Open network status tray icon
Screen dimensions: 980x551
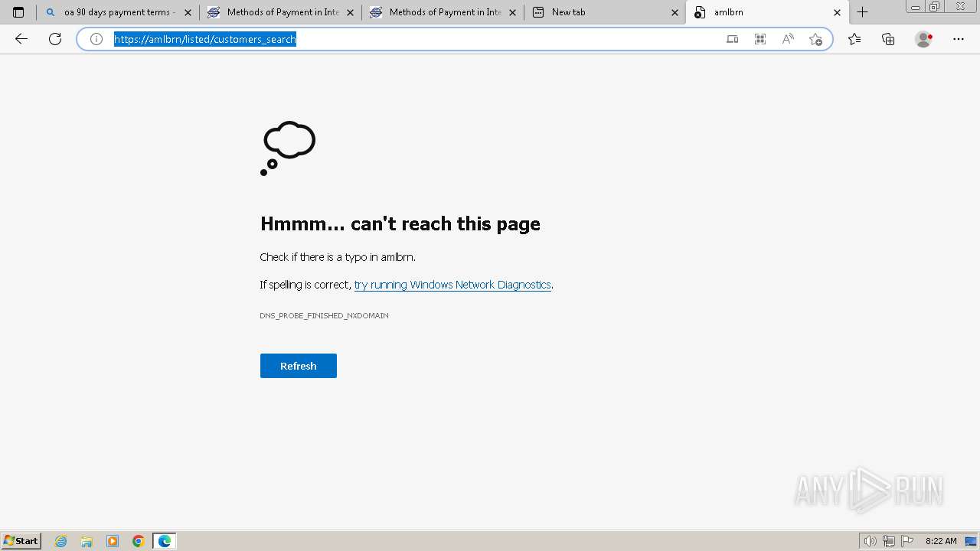coord(889,541)
